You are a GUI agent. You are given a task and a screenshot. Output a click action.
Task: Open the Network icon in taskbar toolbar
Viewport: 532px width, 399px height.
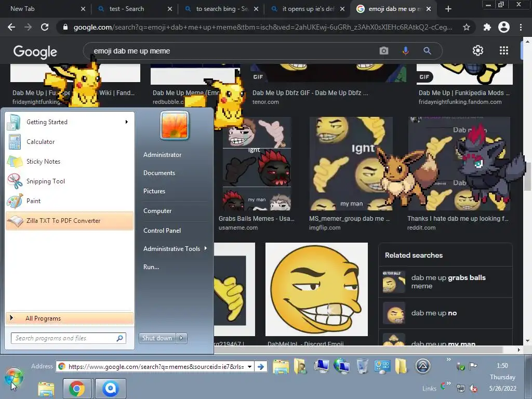[x=342, y=366]
